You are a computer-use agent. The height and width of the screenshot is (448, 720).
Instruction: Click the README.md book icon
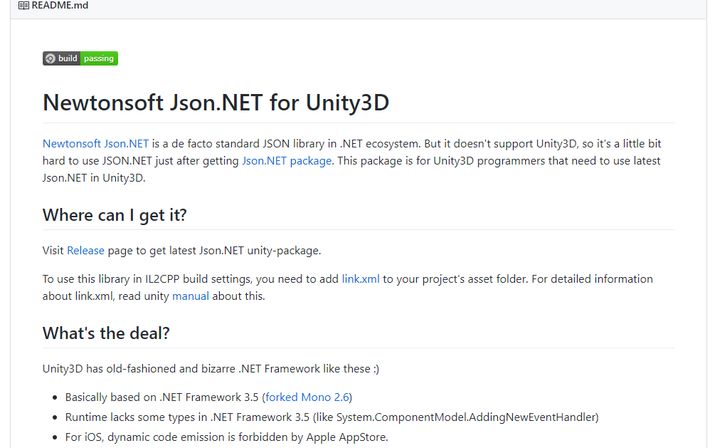pyautogui.click(x=23, y=6)
